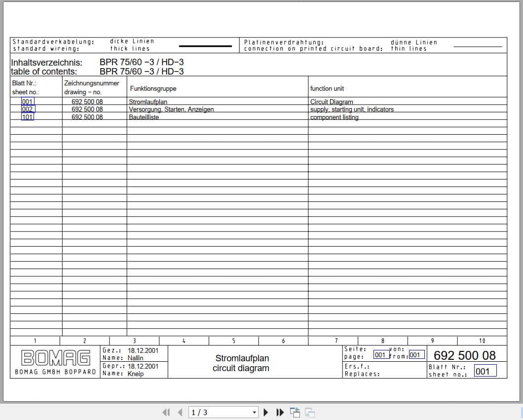Switch to single page view icon
The image size is (523, 420).
(x=295, y=412)
